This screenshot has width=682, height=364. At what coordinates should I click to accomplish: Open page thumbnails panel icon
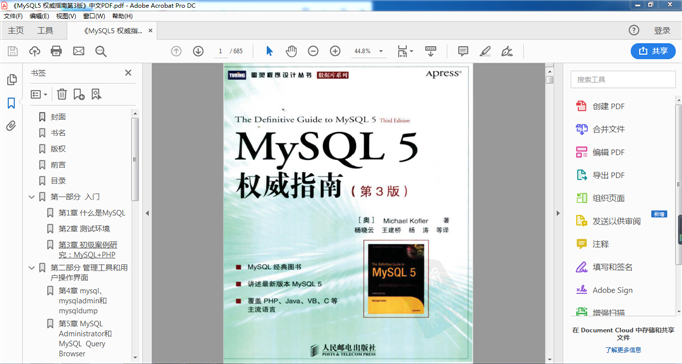(x=12, y=80)
